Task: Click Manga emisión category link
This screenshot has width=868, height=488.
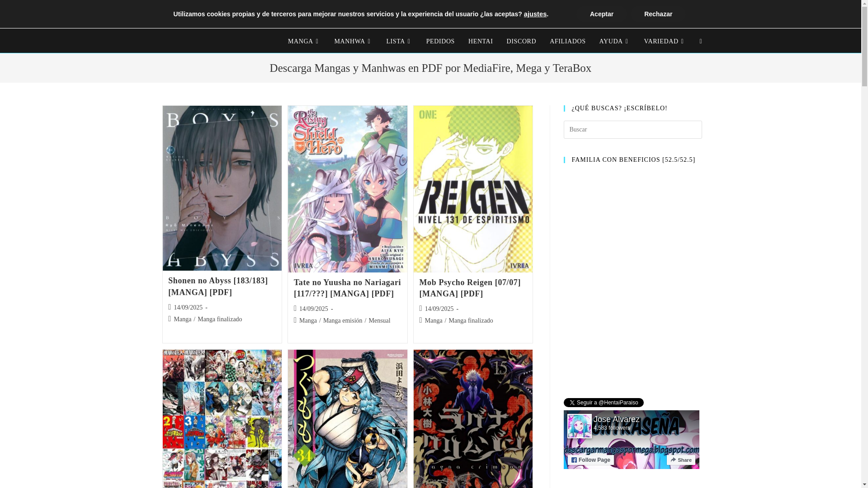Action: point(343,321)
